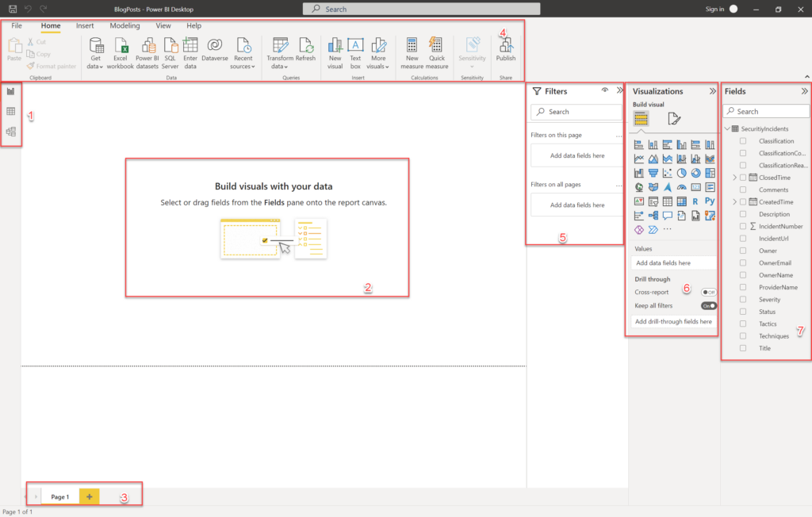Toggle the Cross-report switch
The height and width of the screenshot is (517, 812).
708,292
